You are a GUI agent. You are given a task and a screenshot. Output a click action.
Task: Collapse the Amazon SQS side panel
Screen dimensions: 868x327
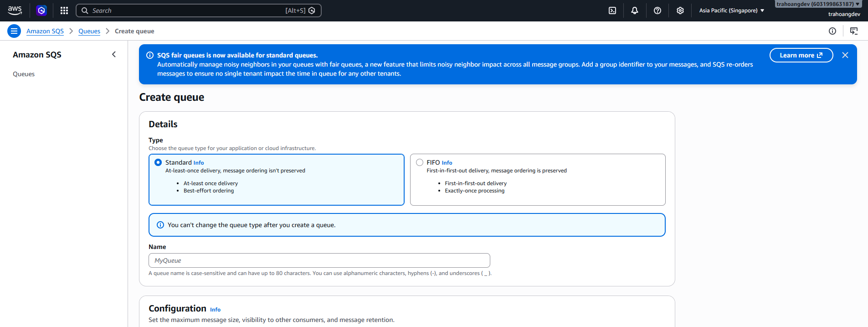click(114, 54)
